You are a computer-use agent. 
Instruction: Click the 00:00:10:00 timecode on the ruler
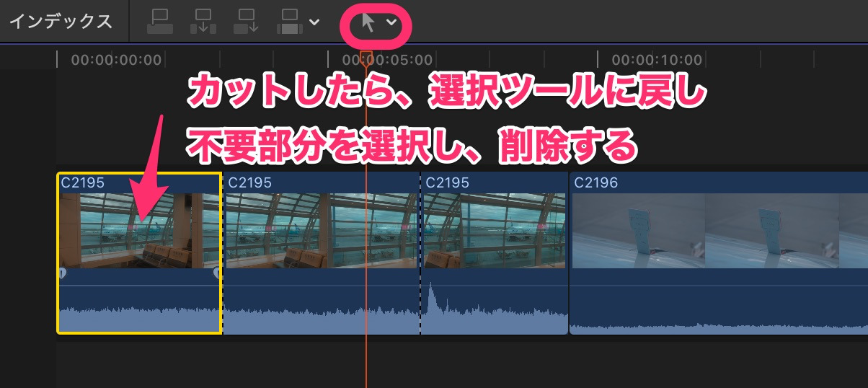(656, 60)
